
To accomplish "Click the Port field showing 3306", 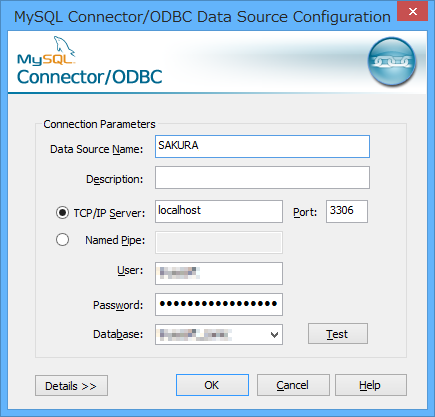I will (347, 211).
